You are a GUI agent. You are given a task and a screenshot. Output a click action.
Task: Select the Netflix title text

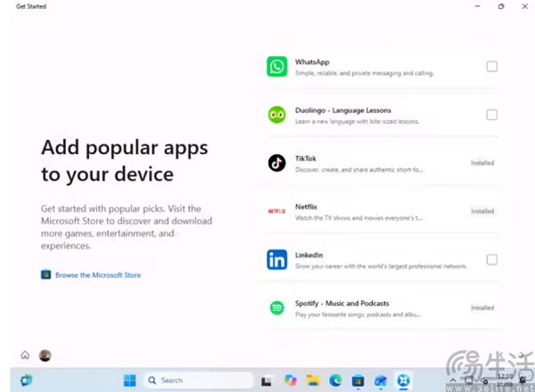[306, 207]
